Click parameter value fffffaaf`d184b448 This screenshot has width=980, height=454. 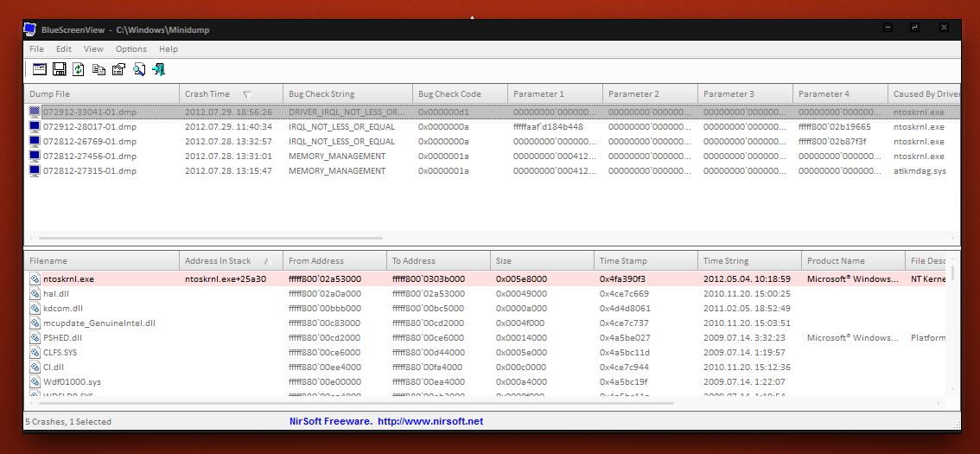[x=548, y=126]
